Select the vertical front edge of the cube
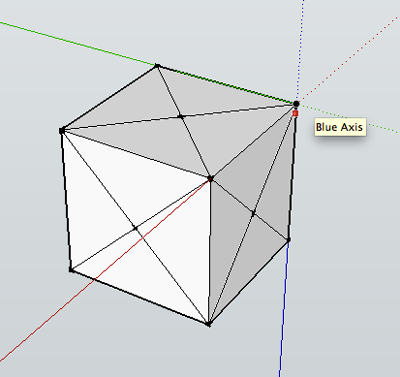This screenshot has height=377, width=400. (x=210, y=251)
